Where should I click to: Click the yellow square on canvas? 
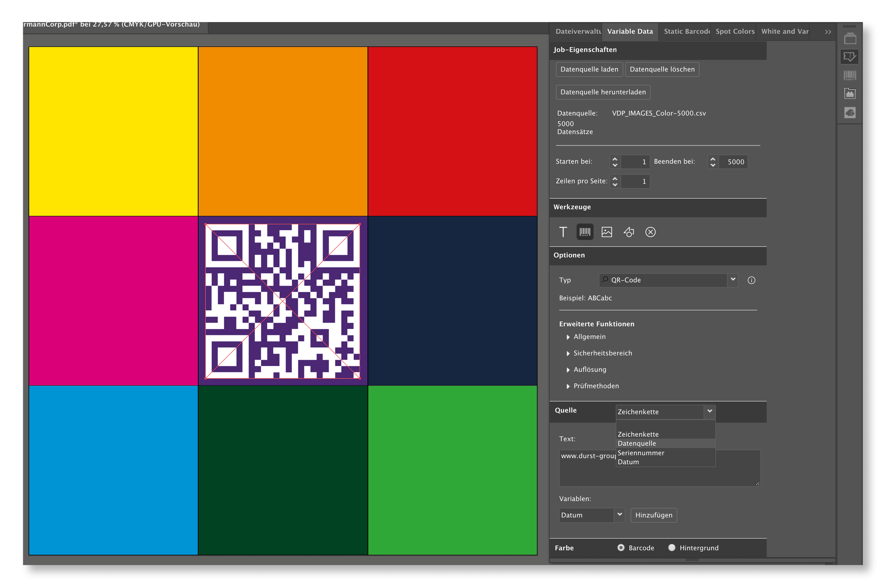pos(113,131)
